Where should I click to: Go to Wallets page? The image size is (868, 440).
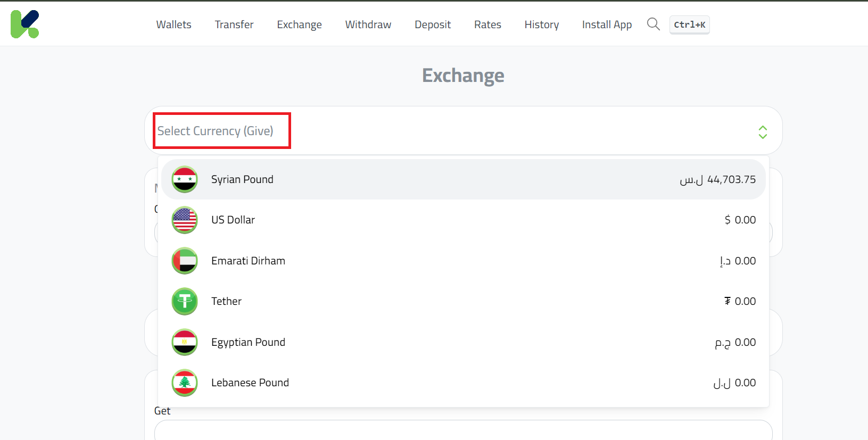tap(173, 24)
